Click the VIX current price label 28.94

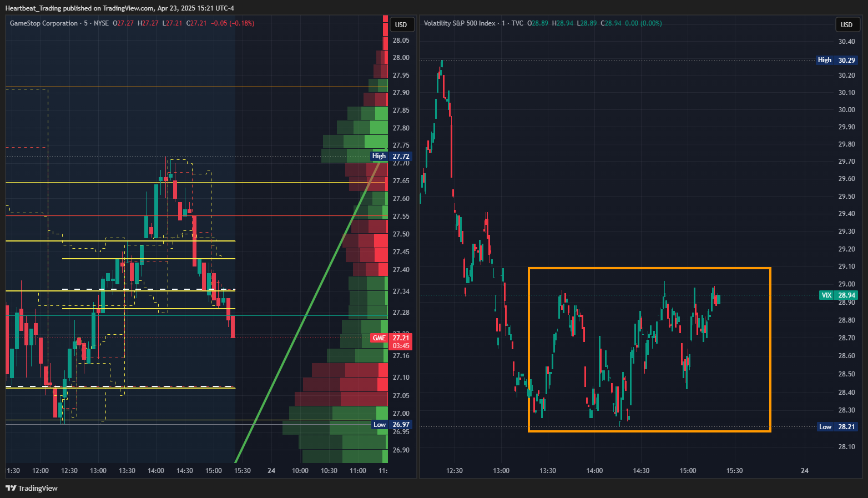(x=838, y=295)
